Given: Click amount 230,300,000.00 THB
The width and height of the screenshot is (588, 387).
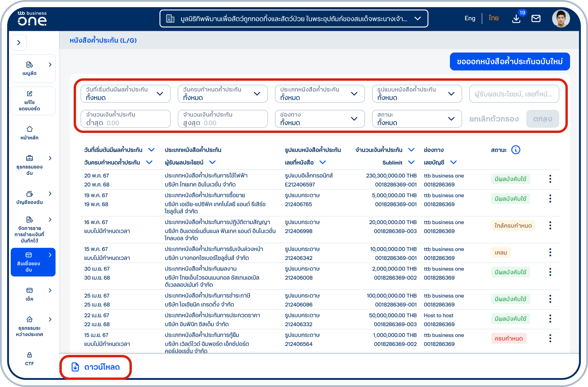Looking at the screenshot, I should (x=391, y=176).
